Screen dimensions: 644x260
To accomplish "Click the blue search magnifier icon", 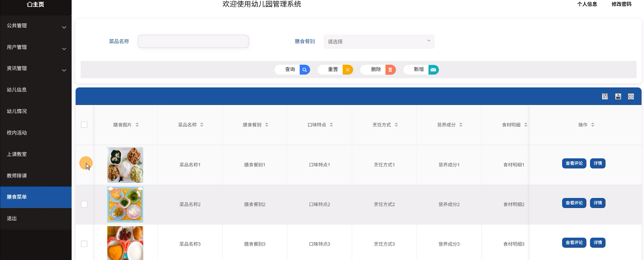I will [305, 70].
